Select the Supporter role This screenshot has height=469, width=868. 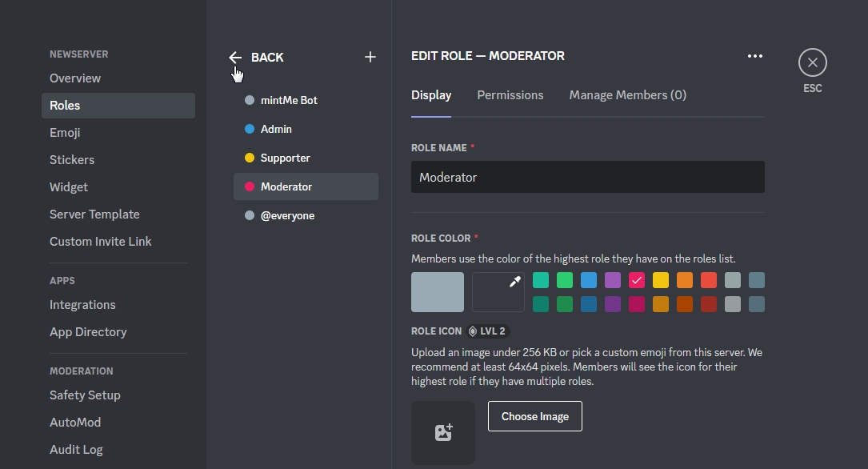(x=285, y=158)
